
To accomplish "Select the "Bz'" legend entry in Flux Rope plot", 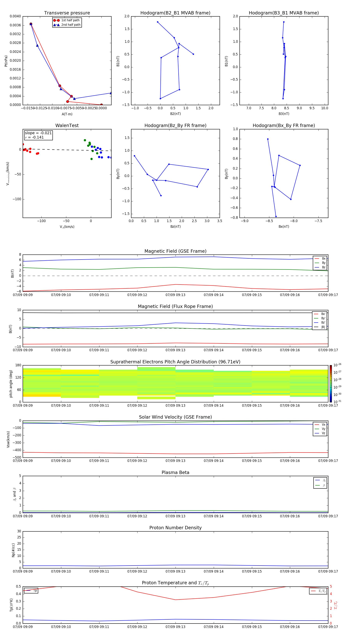I will click(x=320, y=323).
